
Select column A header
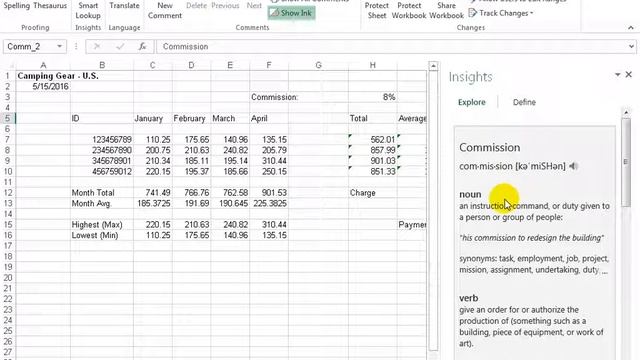pos(43,65)
